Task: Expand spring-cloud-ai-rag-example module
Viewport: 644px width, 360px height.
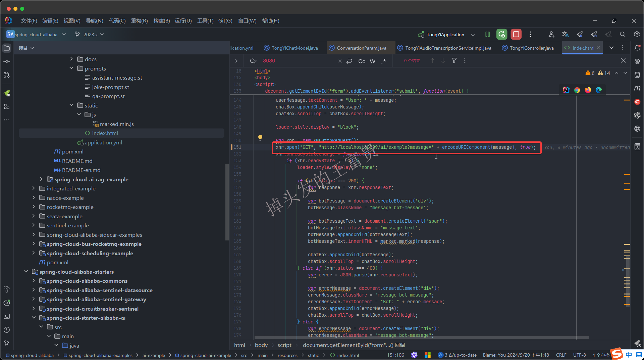Action: pos(41,179)
